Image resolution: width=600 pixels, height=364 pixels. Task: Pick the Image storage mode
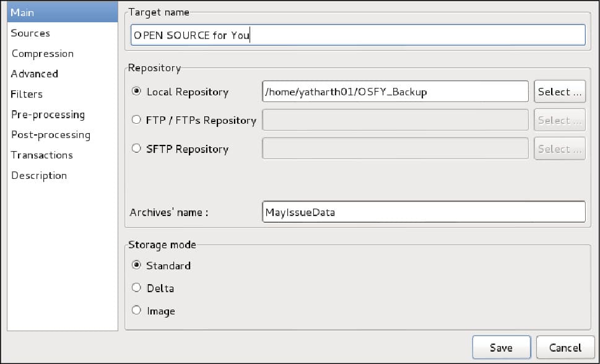point(137,311)
